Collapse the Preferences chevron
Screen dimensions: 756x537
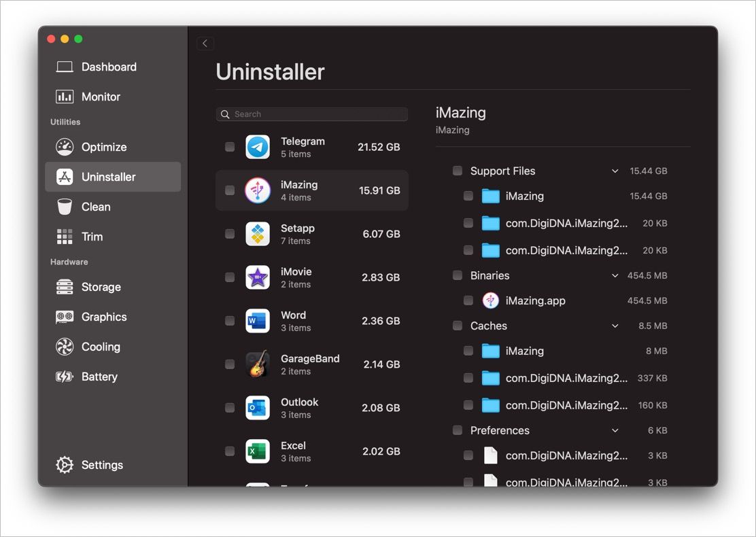coord(615,430)
